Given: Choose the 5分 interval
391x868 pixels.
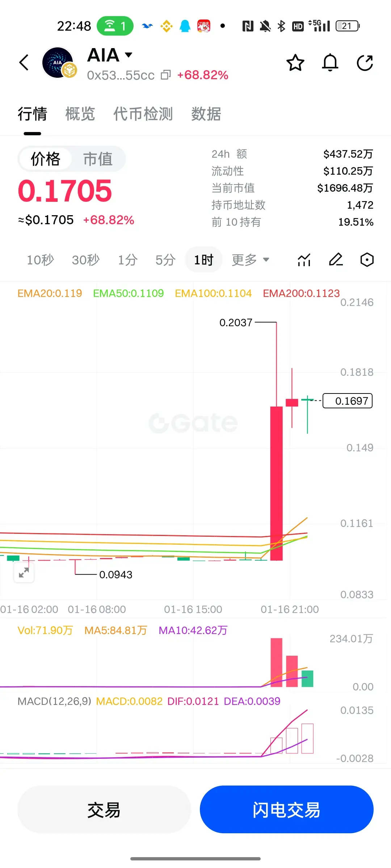Looking at the screenshot, I should pyautogui.click(x=165, y=260).
